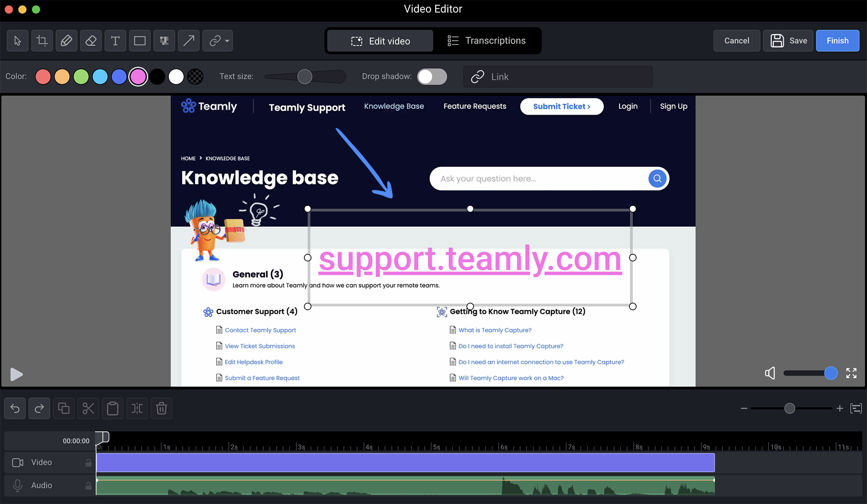Choose the white color swatch
The image size is (867, 504).
click(x=176, y=77)
